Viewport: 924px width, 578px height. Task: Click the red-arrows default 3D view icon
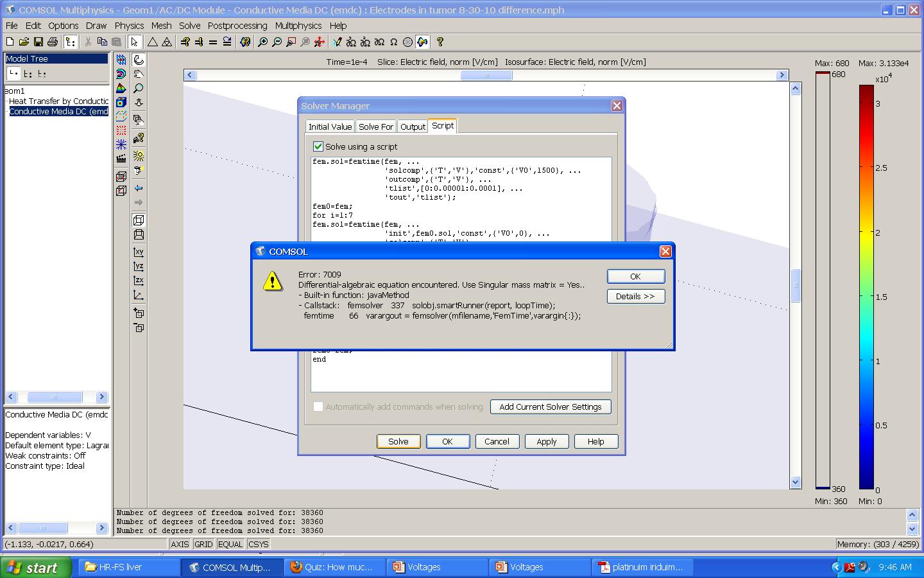coord(319,42)
